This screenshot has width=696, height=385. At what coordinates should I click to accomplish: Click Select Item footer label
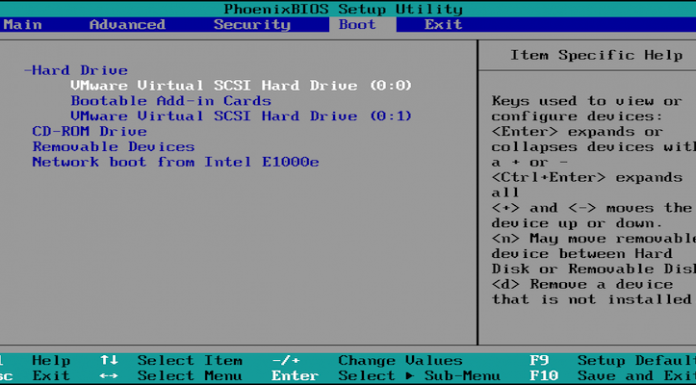tap(190, 360)
